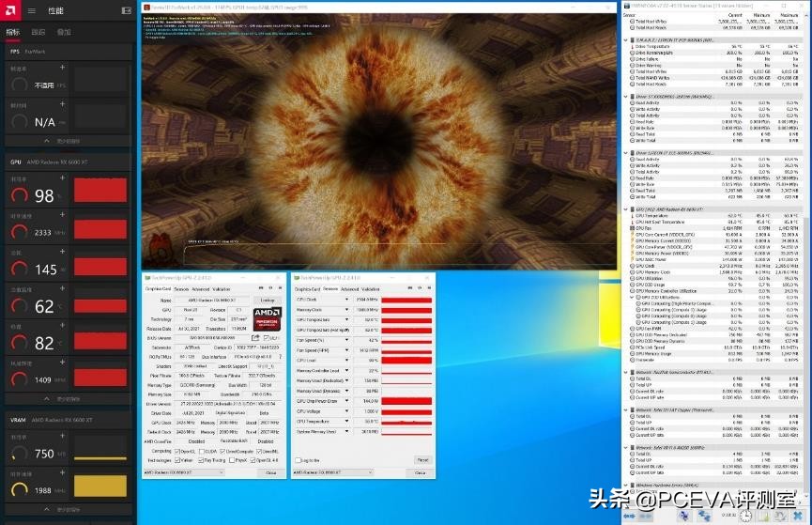The image size is (812, 525).
Task: Toggle the PhysX checkbox
Action: coord(232,460)
